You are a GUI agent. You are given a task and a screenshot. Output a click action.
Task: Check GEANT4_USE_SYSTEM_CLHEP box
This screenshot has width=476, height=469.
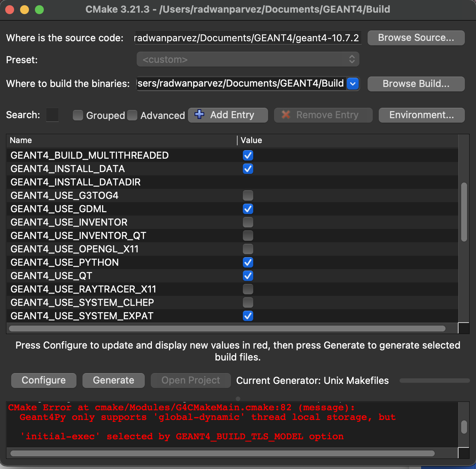[x=248, y=303]
